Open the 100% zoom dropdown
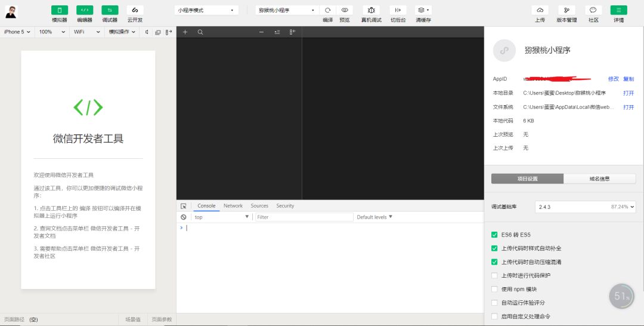Viewport: 644px width, 326px height. click(x=52, y=32)
